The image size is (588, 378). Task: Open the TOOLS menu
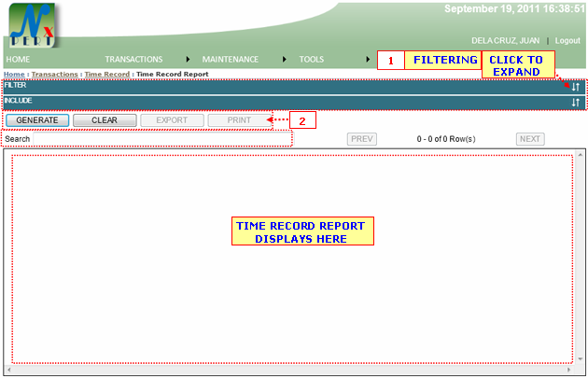pyautogui.click(x=312, y=59)
